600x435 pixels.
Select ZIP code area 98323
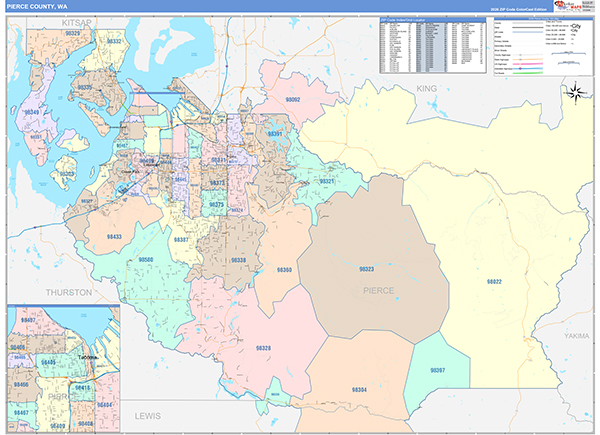click(x=366, y=269)
